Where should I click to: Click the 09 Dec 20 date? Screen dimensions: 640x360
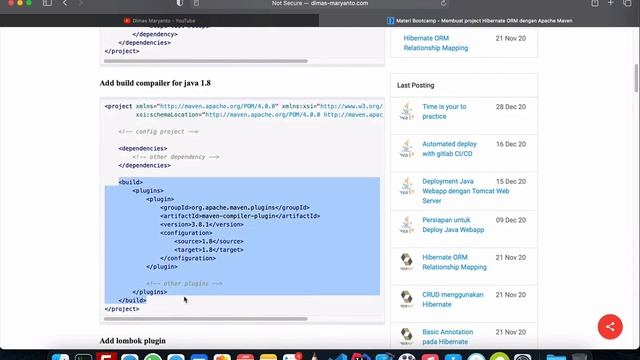click(x=511, y=220)
